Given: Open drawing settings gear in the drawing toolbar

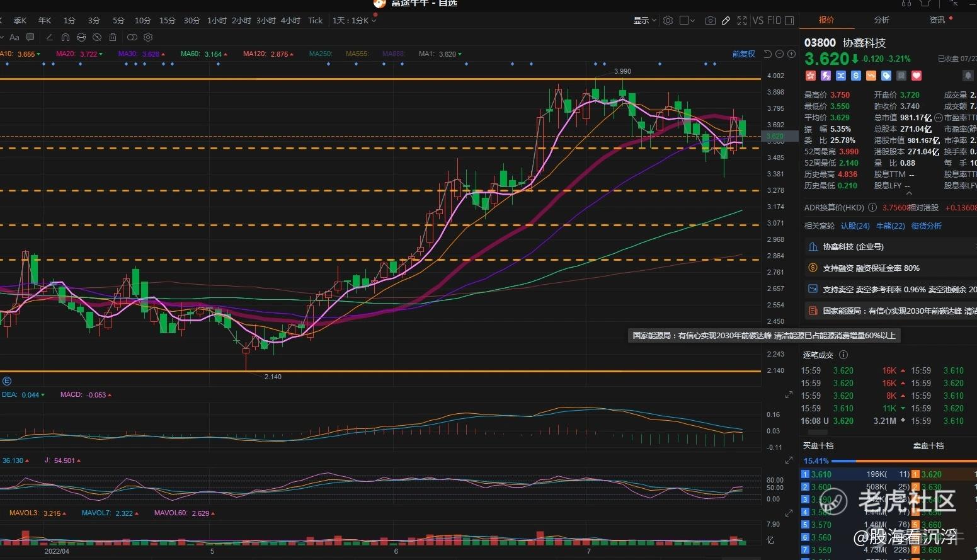Looking at the screenshot, I should tap(148, 37).
